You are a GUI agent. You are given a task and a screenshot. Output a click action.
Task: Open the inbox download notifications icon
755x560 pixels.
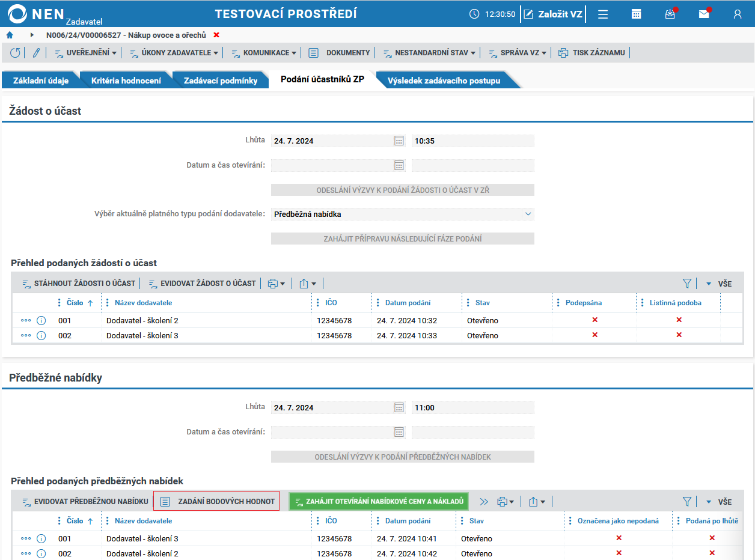[670, 14]
